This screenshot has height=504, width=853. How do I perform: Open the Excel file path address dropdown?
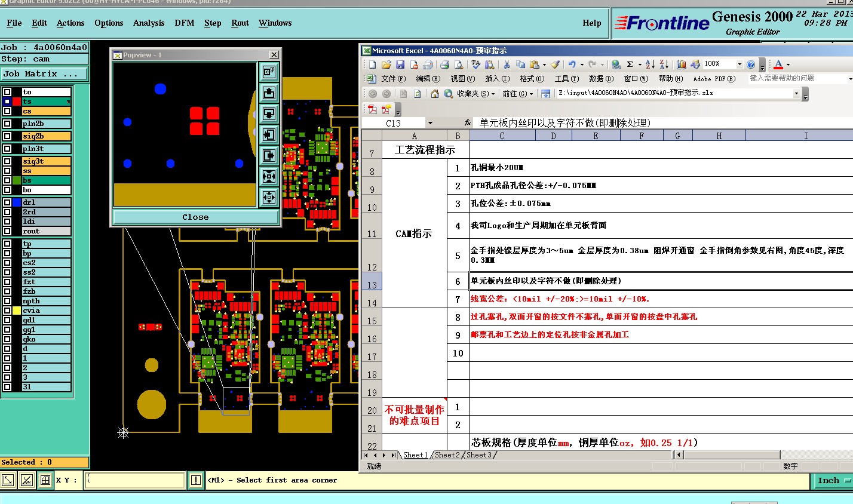click(796, 94)
